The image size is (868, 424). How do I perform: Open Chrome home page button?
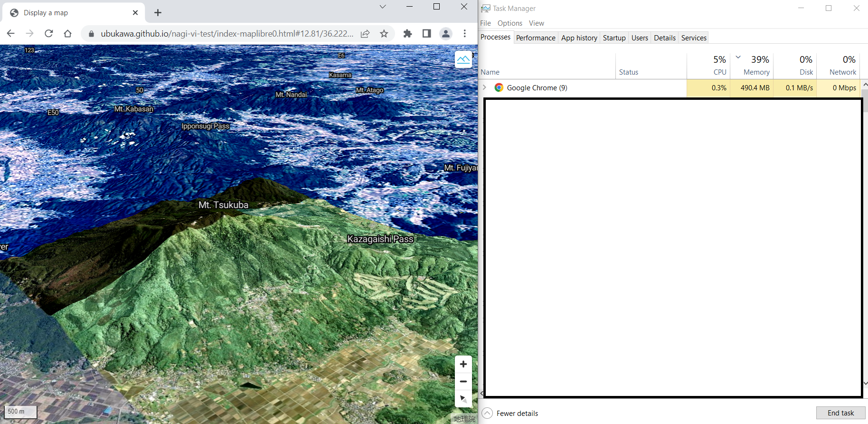(67, 33)
